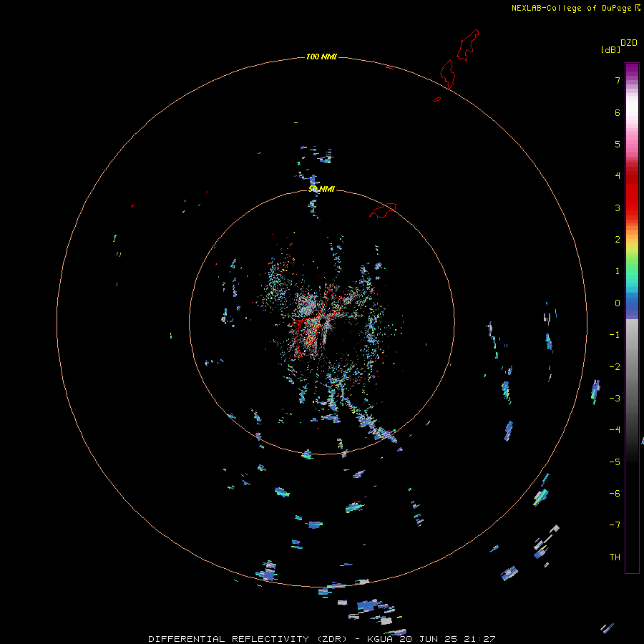Click the color scale value -2
Viewport: 644px width, 644px height.
point(615,367)
